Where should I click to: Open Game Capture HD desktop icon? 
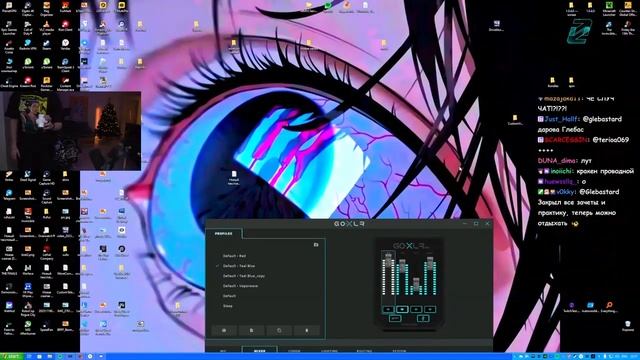tap(47, 177)
